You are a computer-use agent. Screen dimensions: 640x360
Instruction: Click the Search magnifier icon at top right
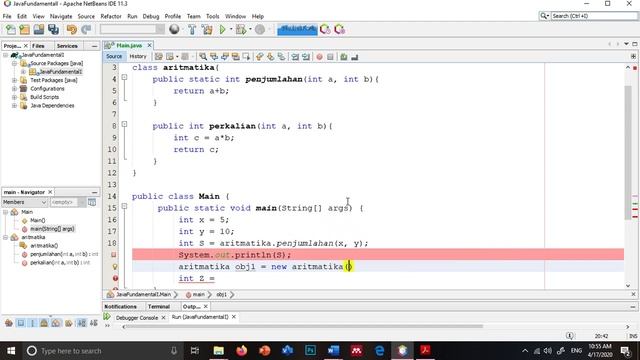[544, 16]
